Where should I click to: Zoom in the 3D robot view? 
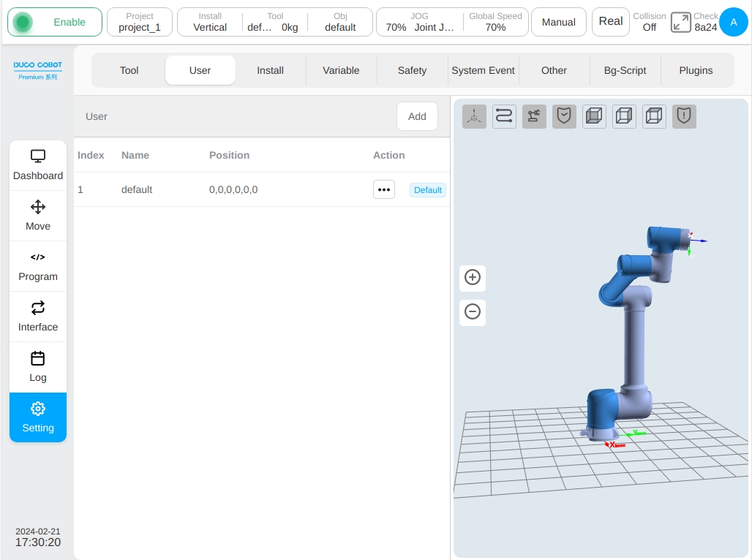473,278
